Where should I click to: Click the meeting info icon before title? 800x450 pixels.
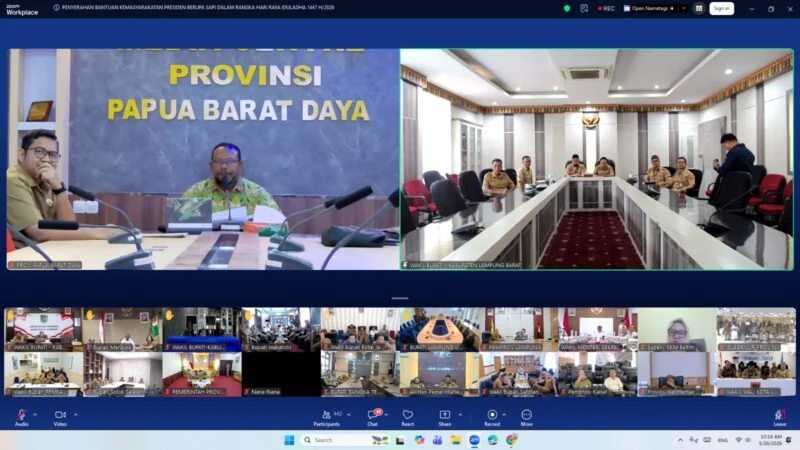pos(57,8)
